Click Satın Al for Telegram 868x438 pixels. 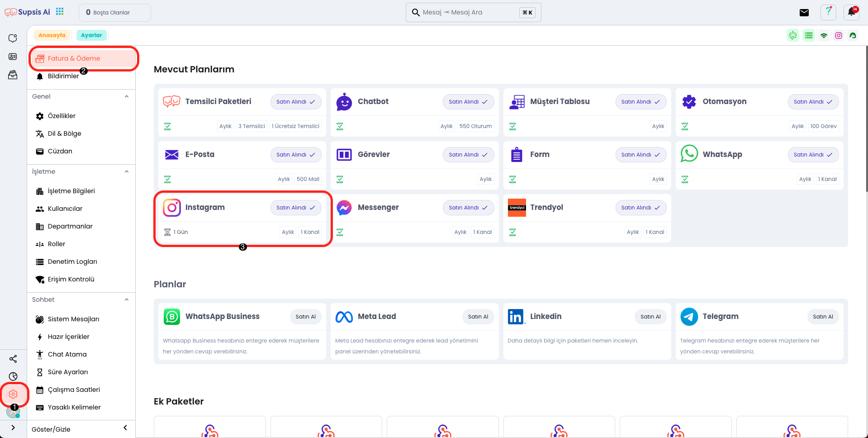[x=823, y=317]
